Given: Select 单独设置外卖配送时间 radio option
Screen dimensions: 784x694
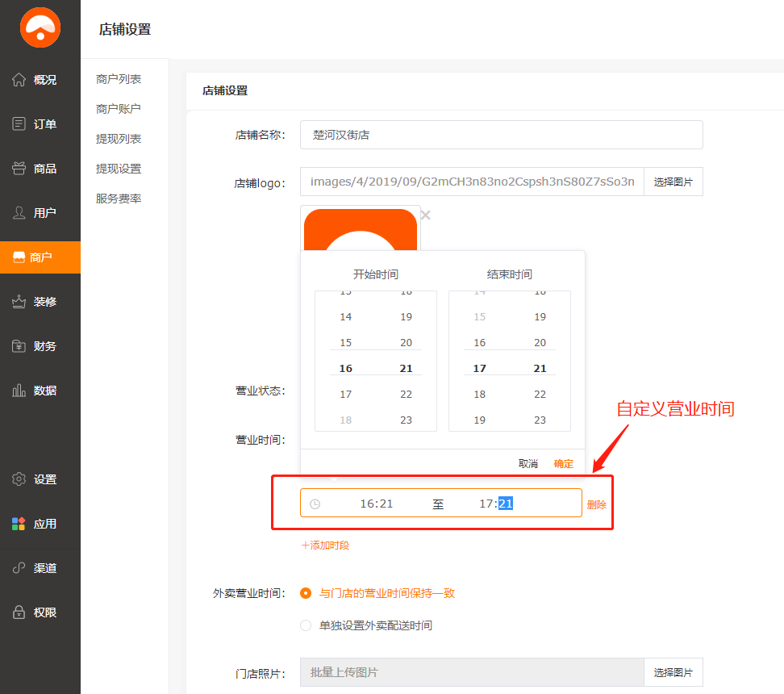Looking at the screenshot, I should (306, 625).
